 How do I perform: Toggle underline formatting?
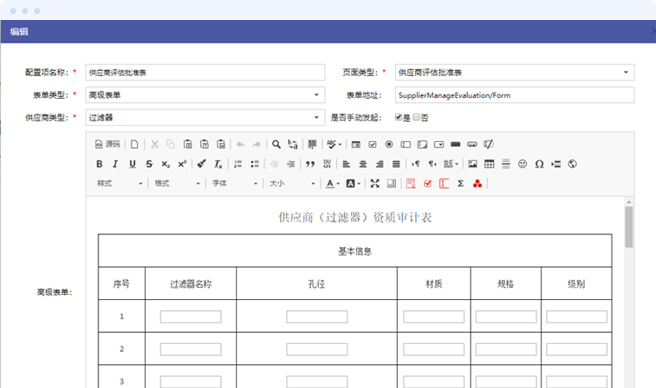[132, 164]
